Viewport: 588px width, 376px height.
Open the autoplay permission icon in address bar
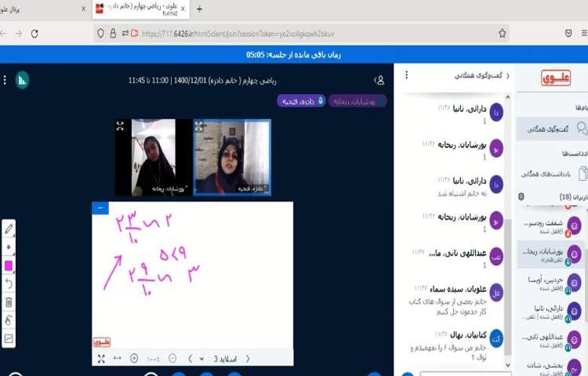tap(135, 34)
